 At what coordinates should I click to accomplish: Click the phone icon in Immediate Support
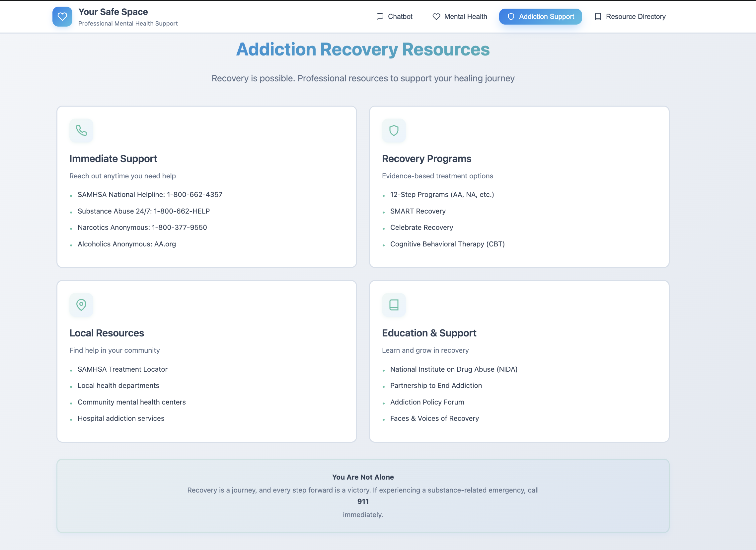pos(81,131)
